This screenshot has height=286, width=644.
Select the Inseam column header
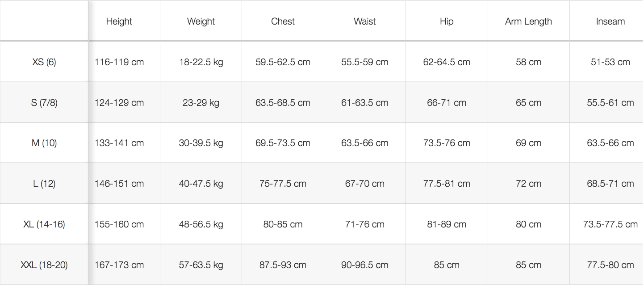610,21
